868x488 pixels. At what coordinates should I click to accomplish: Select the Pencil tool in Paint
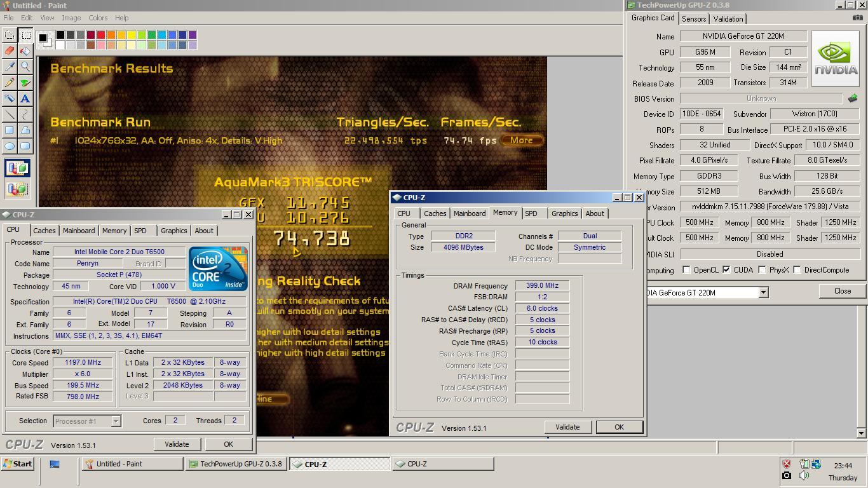[10, 83]
